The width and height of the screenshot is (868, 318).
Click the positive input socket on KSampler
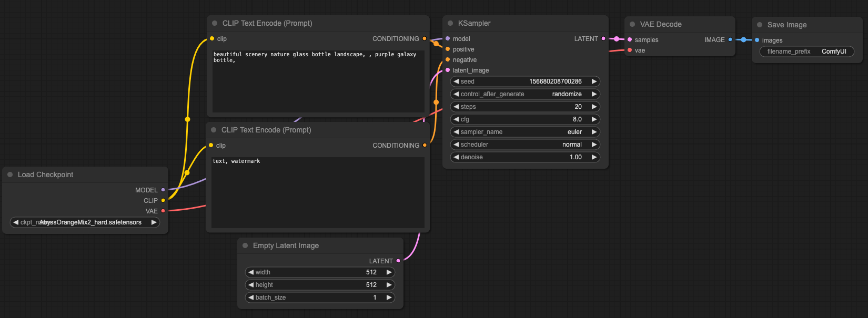pos(448,49)
